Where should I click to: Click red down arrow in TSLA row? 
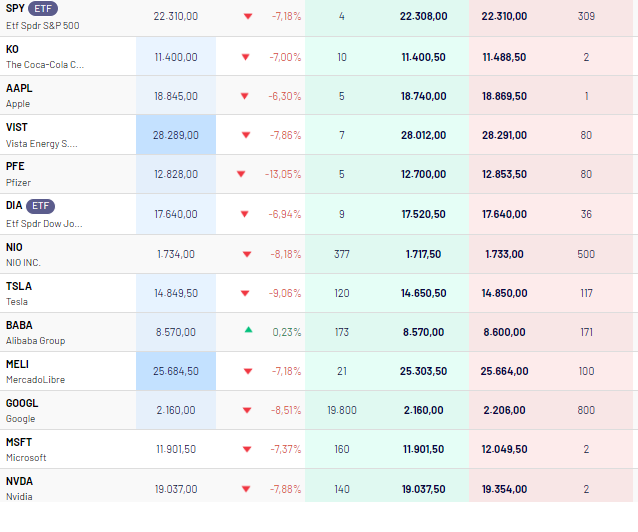[245, 293]
